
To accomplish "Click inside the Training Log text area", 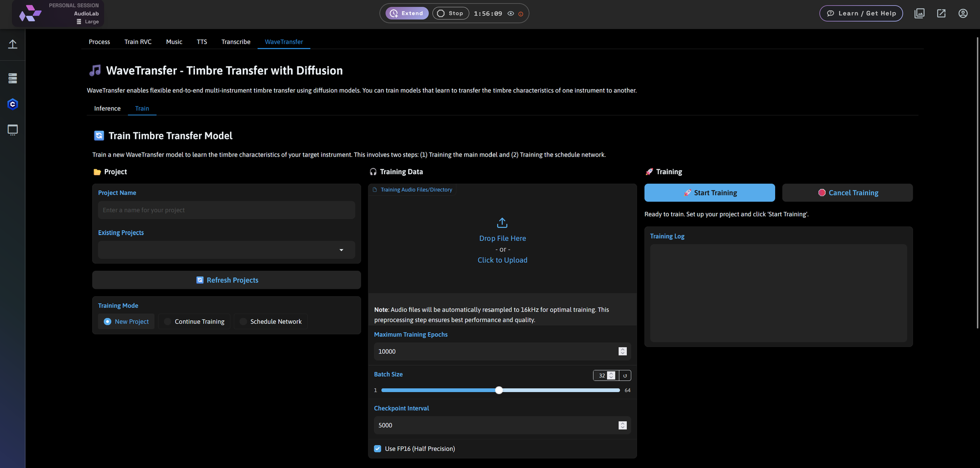I will [778, 293].
